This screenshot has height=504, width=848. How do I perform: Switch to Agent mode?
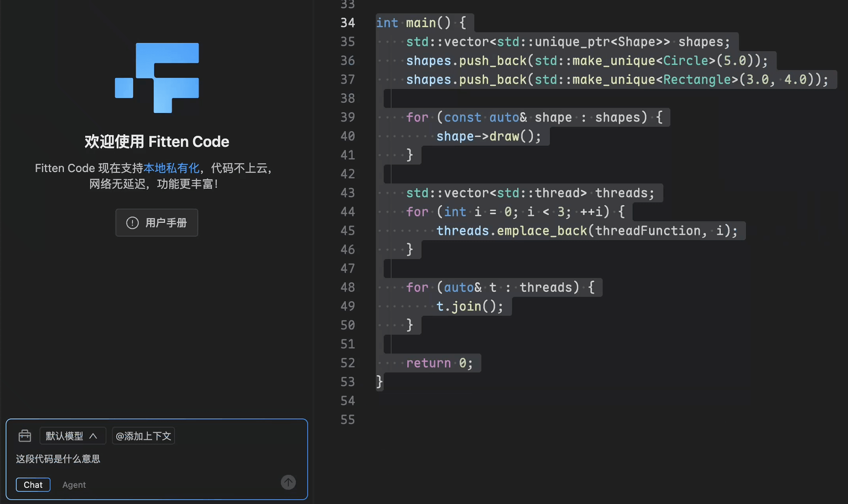click(x=74, y=485)
